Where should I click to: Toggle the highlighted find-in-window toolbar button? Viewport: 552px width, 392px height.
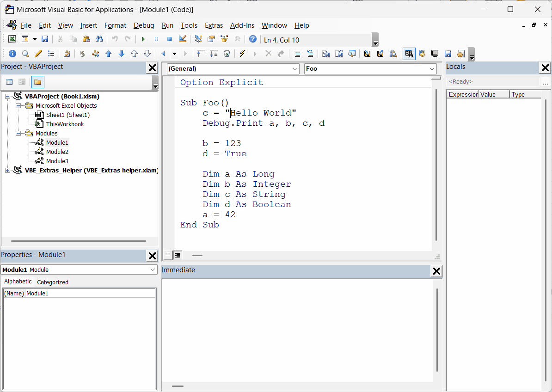pos(409,54)
